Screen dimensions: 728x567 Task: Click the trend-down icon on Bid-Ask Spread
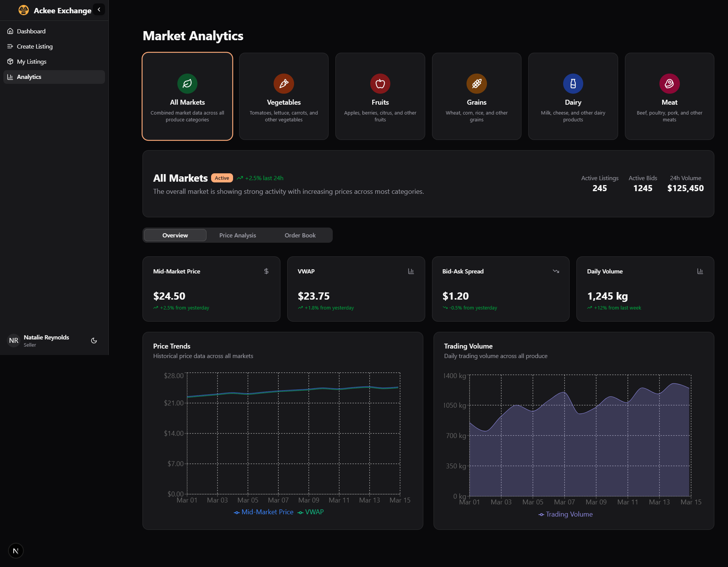[x=556, y=271]
